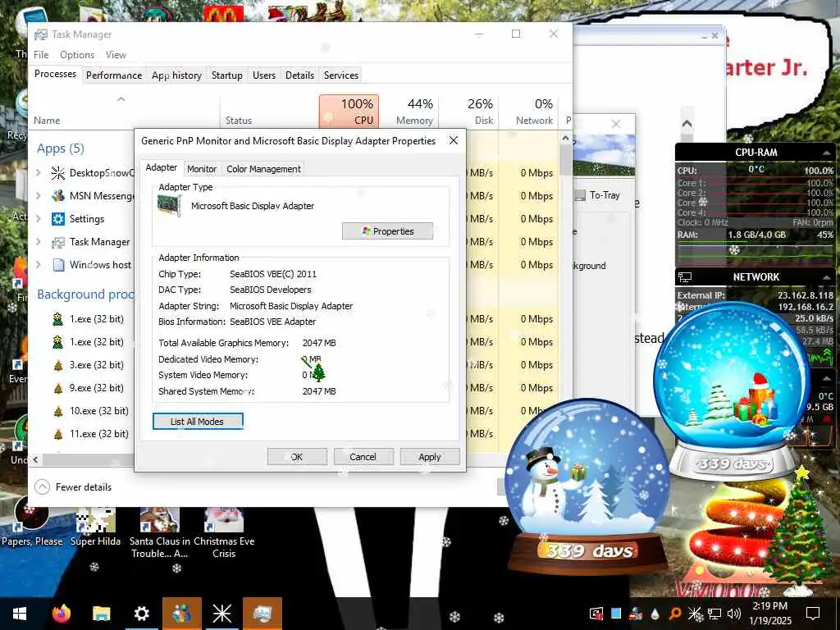Cancel the adapter properties dialog
This screenshot has height=630, width=840.
coord(363,457)
